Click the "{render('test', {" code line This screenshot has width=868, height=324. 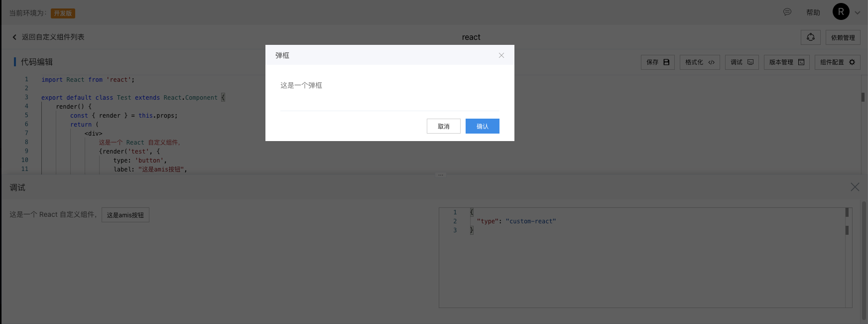[x=129, y=152]
